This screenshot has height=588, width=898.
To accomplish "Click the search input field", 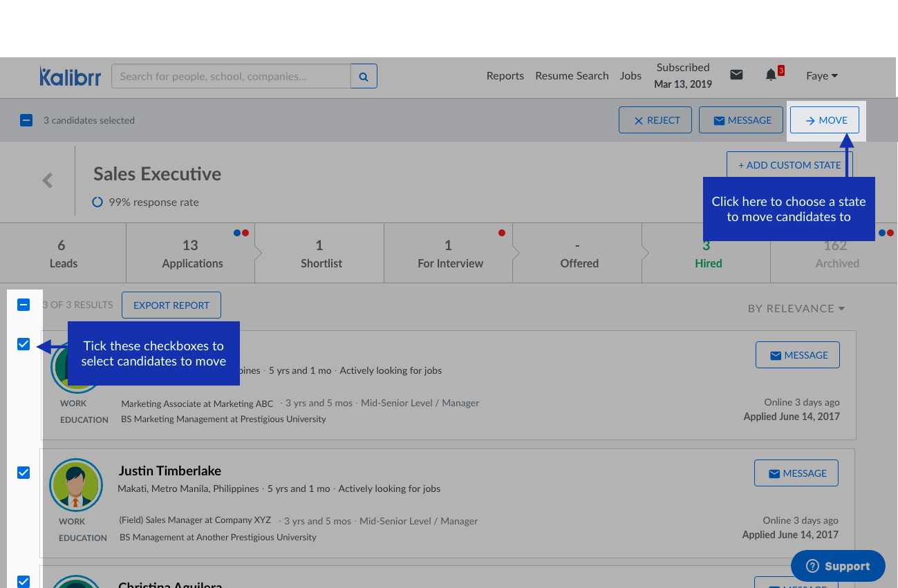I will tap(231, 76).
